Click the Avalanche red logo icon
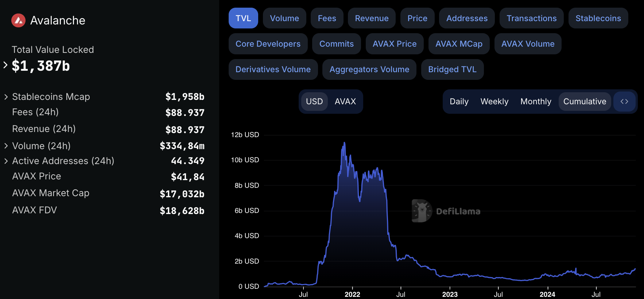The width and height of the screenshot is (644, 299). pyautogui.click(x=18, y=20)
